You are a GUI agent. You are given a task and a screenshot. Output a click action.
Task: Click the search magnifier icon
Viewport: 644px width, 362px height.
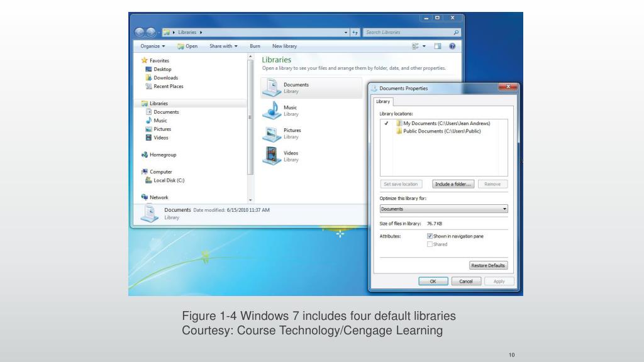point(456,33)
